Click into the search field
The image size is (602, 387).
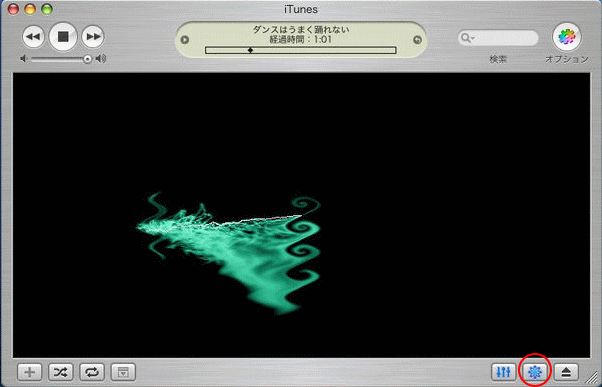498,38
